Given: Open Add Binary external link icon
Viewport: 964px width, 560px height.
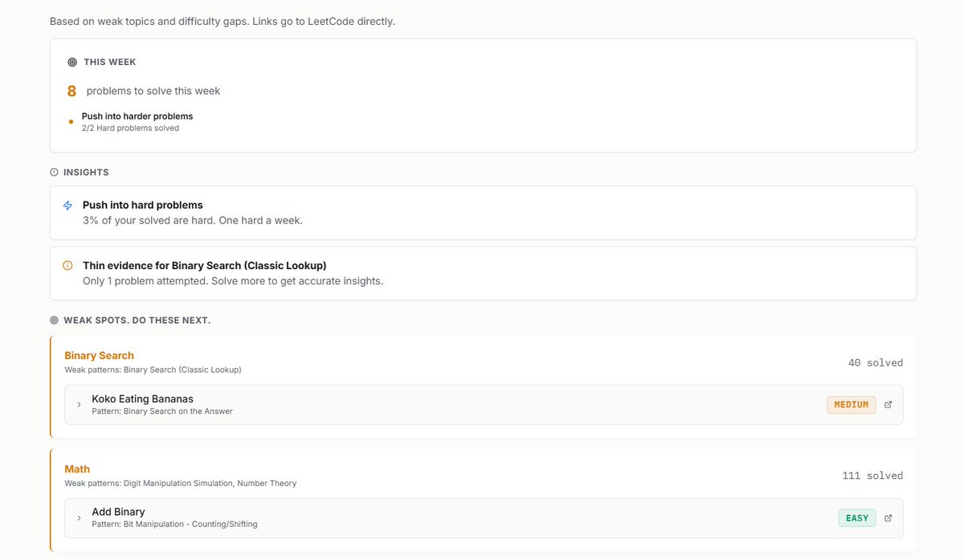Looking at the screenshot, I should [x=888, y=517].
